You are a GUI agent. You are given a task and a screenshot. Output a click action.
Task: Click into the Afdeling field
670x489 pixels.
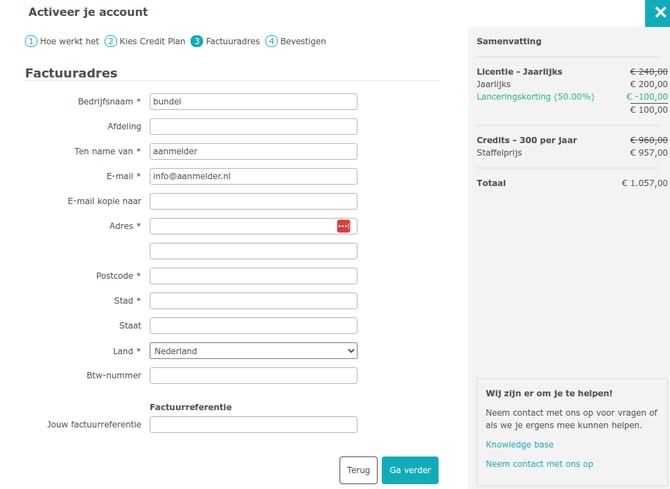[253, 126]
